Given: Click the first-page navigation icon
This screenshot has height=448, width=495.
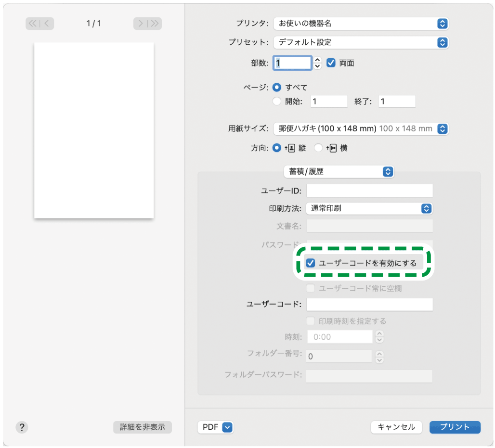Looking at the screenshot, I should tap(34, 24).
